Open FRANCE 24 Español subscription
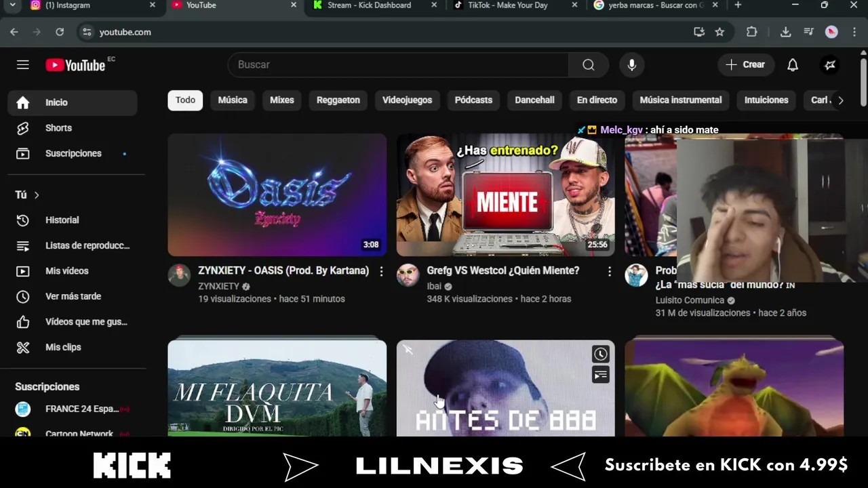Image resolution: width=868 pixels, height=488 pixels. (73, 409)
